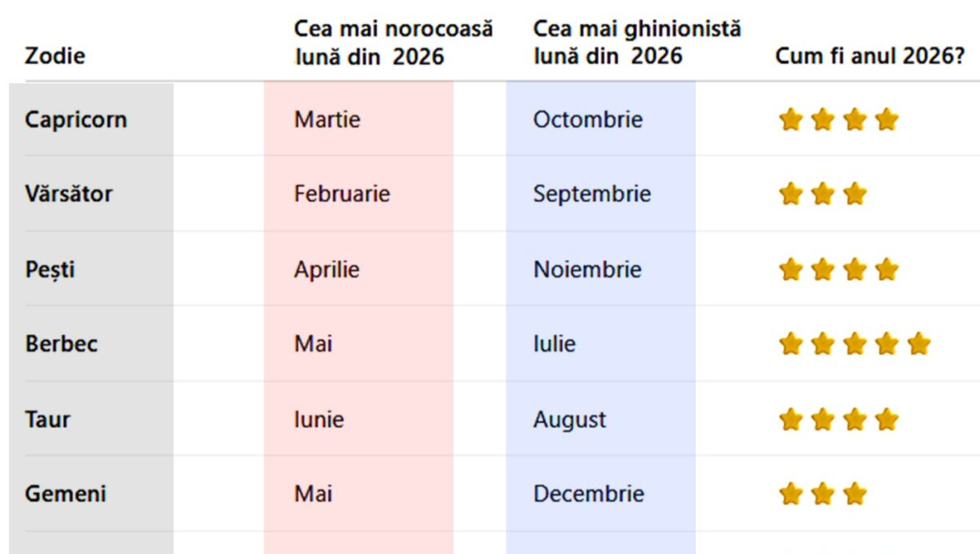Click the last star in Taur's rating
Viewport: 980px width, 554px height.
887,420
